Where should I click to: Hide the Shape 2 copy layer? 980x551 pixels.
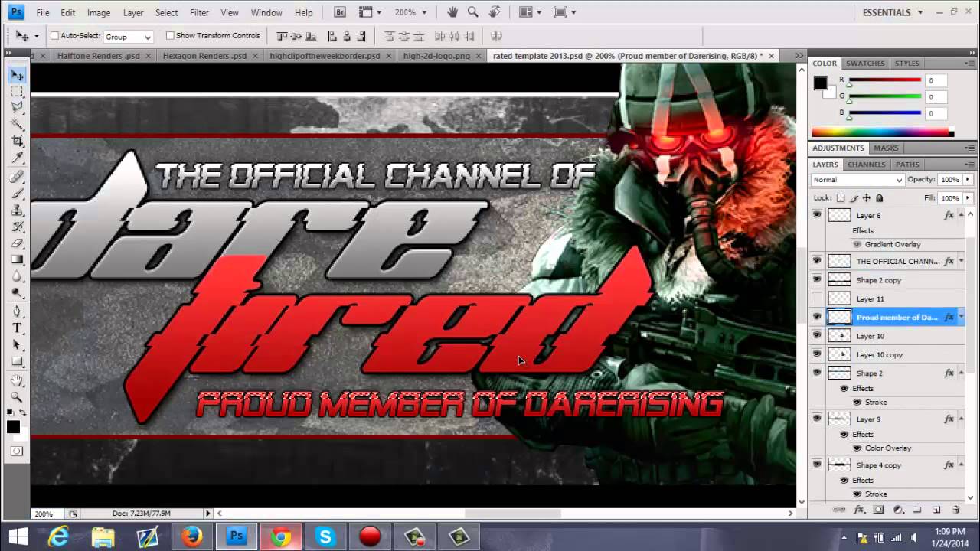pos(817,279)
